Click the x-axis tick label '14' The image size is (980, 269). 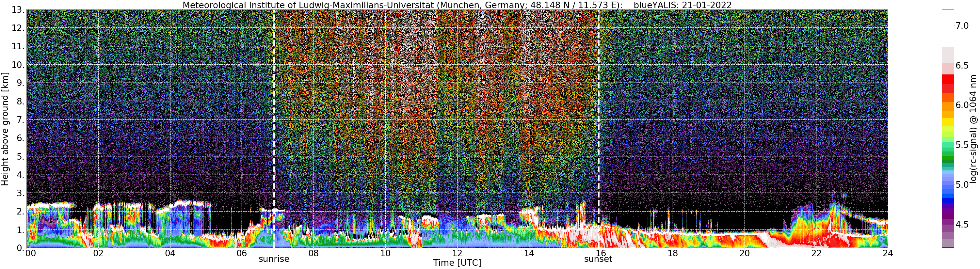[529, 253]
